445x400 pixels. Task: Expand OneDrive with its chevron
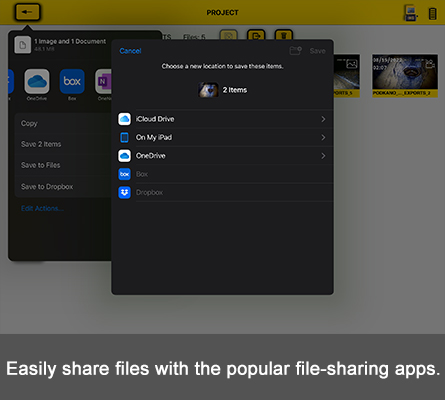[x=323, y=156]
